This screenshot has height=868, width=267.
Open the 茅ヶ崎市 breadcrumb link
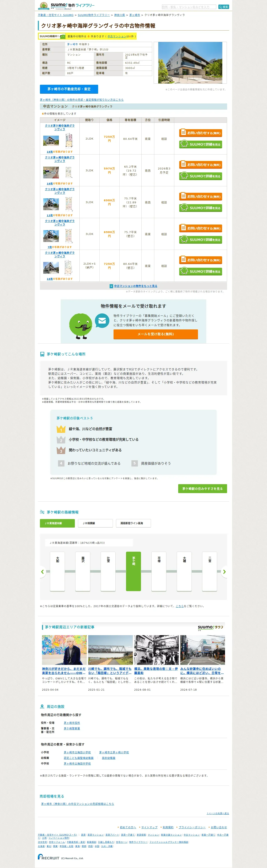pos(135,15)
